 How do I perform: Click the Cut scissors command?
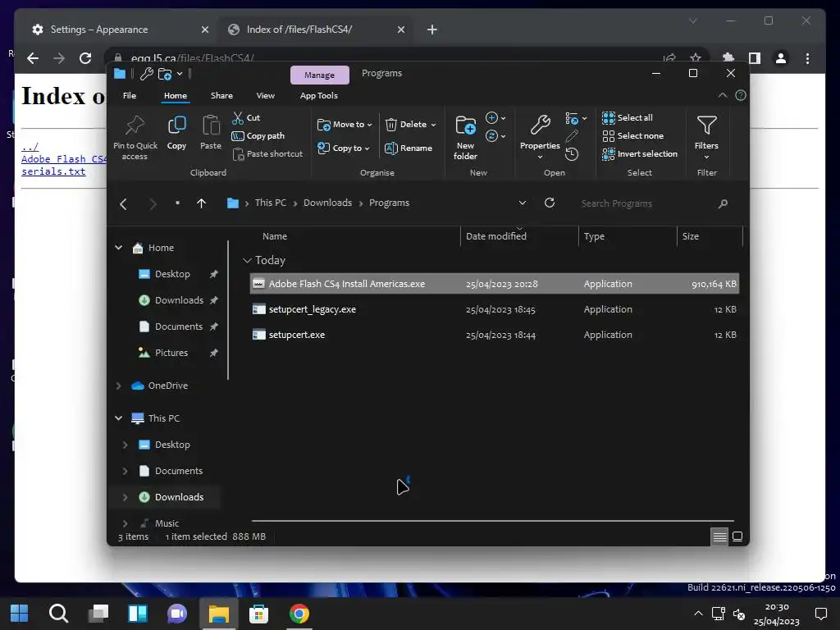pos(246,118)
